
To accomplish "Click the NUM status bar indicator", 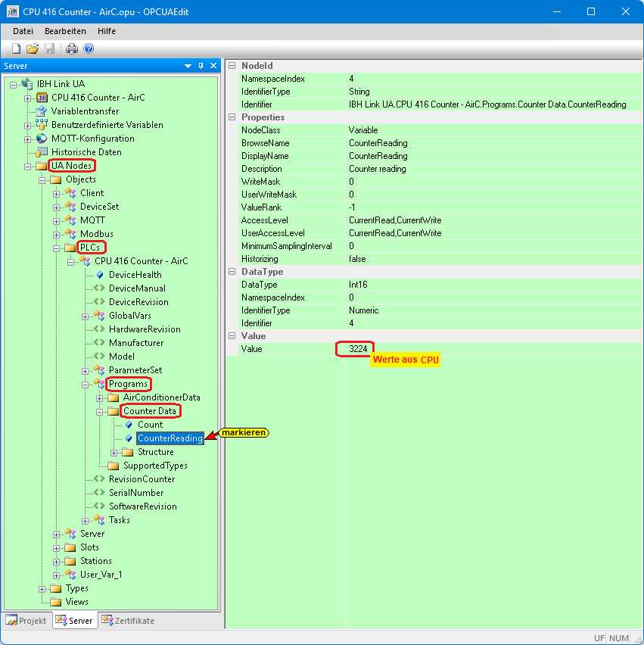I will click(619, 638).
